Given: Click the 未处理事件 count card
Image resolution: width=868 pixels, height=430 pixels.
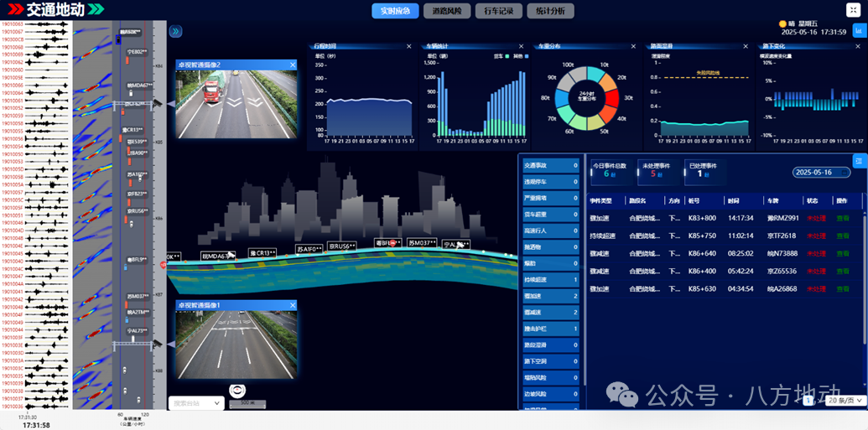Looking at the screenshot, I should click(659, 170).
